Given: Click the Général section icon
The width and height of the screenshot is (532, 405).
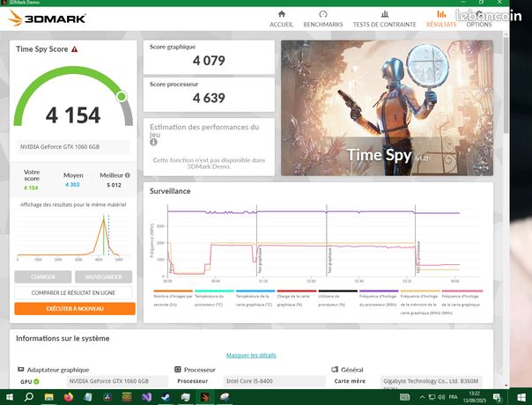Looking at the screenshot, I should (x=335, y=370).
